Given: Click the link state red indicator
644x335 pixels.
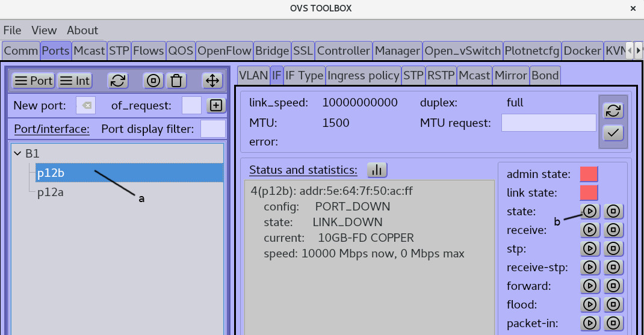Looking at the screenshot, I should (589, 192).
